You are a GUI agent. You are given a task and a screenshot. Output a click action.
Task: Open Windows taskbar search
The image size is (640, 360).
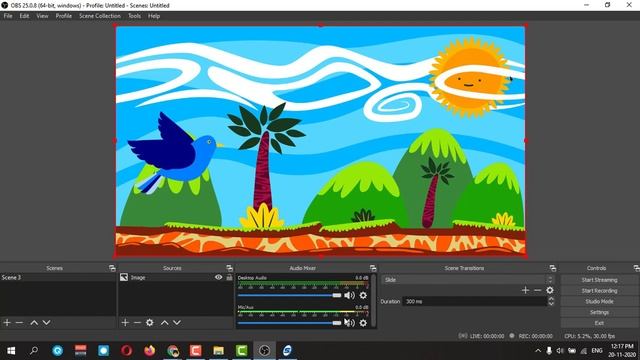34,351
